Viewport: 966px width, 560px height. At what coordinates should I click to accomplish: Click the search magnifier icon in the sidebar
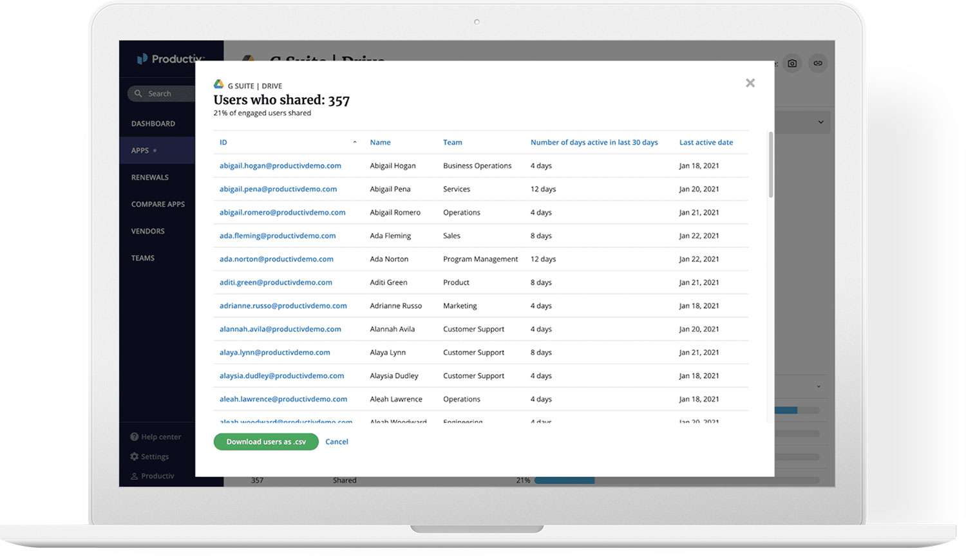click(x=139, y=94)
